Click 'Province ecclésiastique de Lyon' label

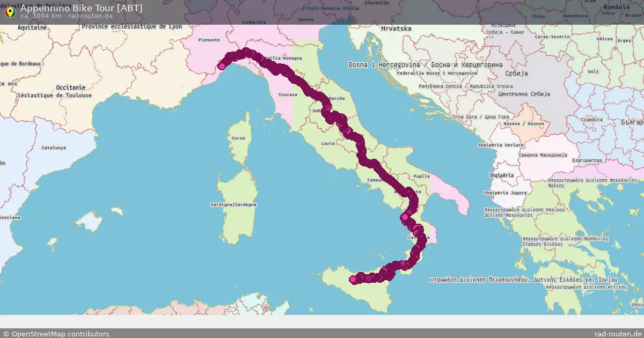132,26
